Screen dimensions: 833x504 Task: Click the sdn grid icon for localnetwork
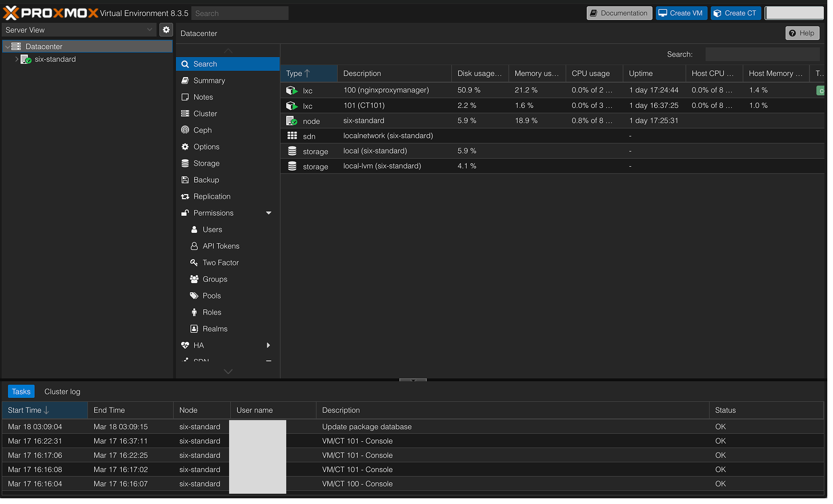292,136
